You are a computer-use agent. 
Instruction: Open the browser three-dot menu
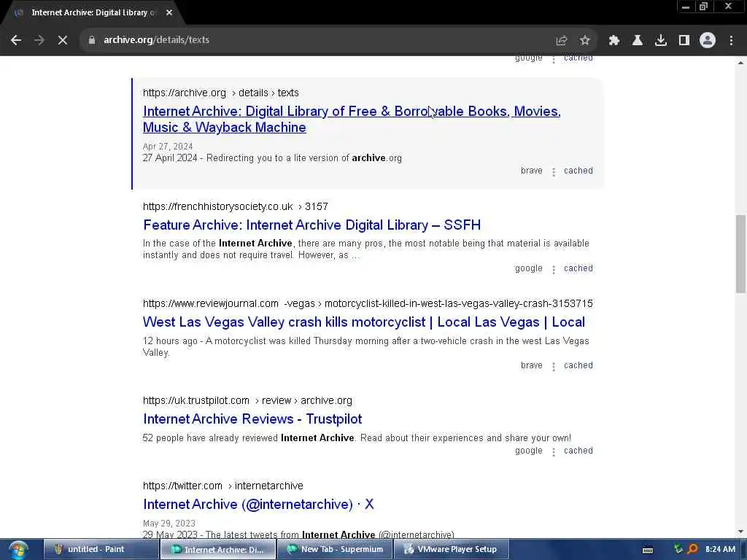pos(731,41)
